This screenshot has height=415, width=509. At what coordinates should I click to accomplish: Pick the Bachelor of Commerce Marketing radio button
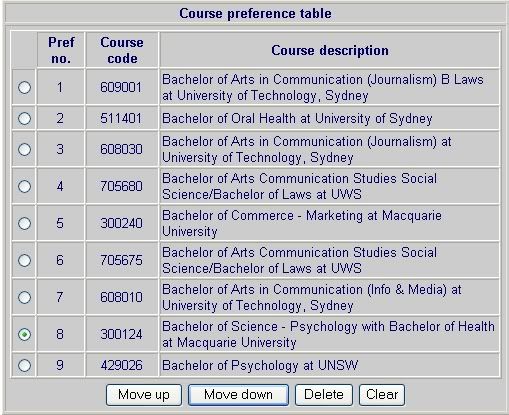pyautogui.click(x=24, y=223)
